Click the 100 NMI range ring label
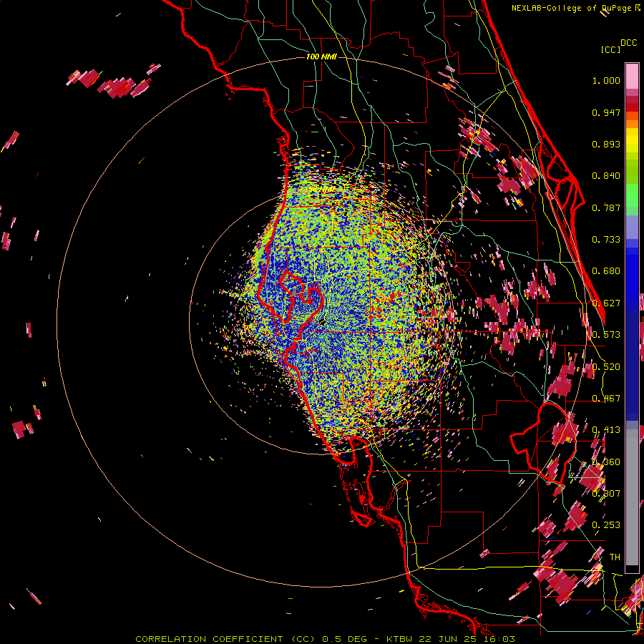The width and height of the screenshot is (644, 644). click(321, 57)
